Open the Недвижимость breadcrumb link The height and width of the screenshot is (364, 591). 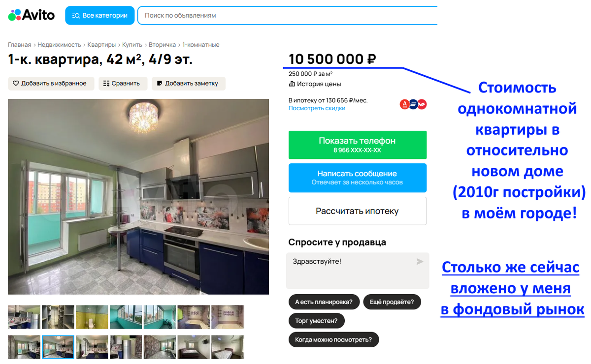[x=59, y=45]
